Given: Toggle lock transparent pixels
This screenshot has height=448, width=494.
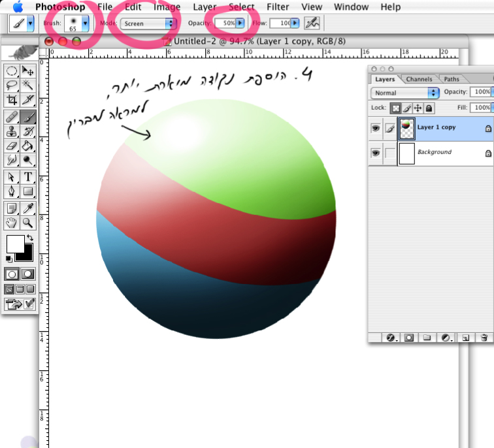Looking at the screenshot, I should [x=396, y=108].
